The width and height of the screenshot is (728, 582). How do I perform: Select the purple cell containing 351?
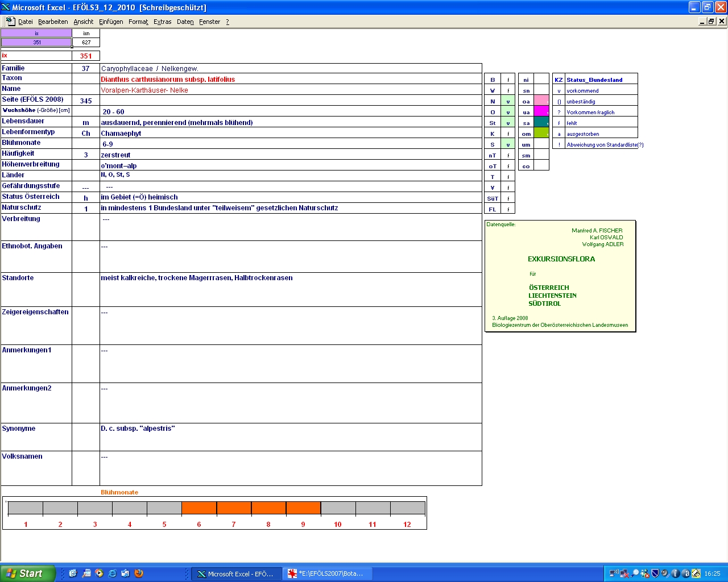pyautogui.click(x=36, y=42)
